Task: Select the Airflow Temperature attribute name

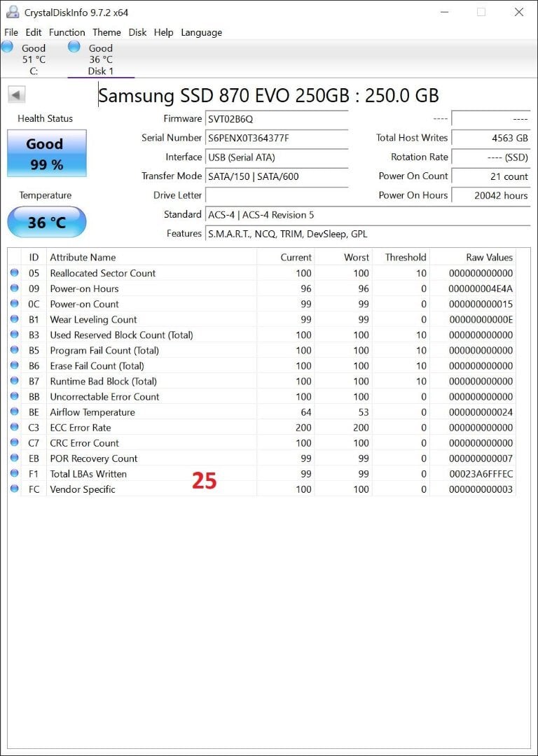Action: [x=92, y=412]
